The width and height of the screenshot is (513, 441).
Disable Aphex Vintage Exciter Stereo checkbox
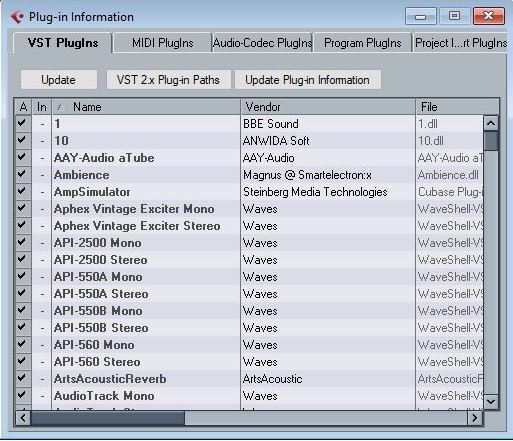coord(22,225)
